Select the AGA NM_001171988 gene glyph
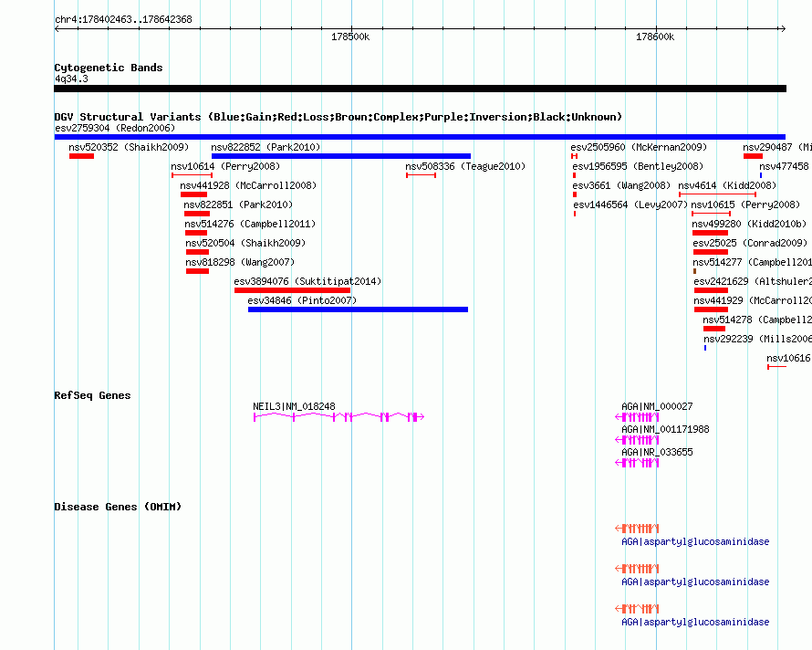 coord(637,439)
